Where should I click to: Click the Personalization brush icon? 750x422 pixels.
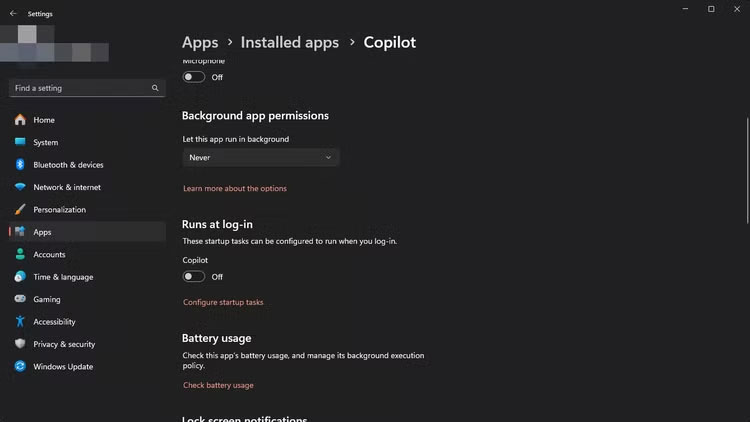pyautogui.click(x=20, y=210)
